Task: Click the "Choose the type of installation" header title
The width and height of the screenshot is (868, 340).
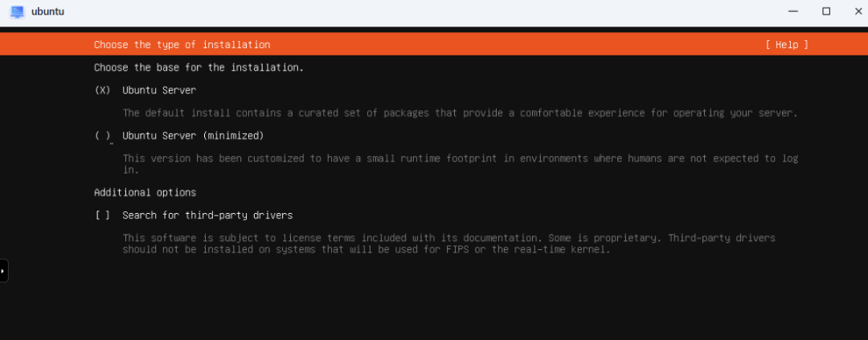Action: [x=182, y=45]
